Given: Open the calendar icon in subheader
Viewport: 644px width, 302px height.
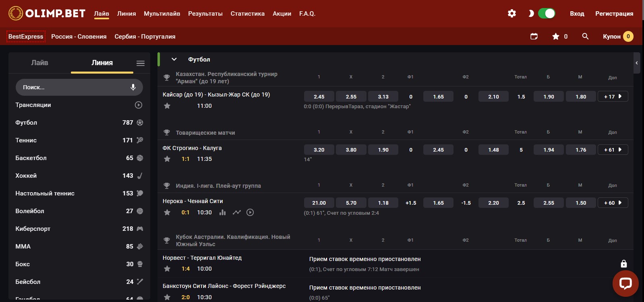Looking at the screenshot, I should pos(534,36).
